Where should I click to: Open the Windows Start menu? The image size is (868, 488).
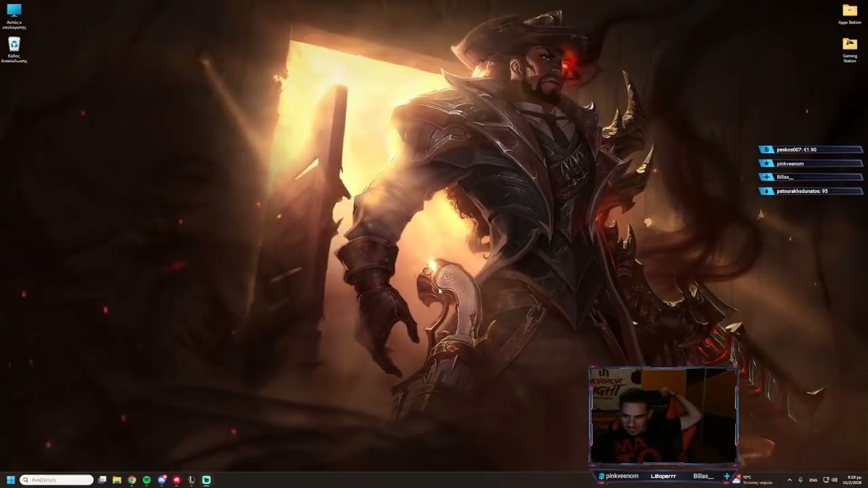point(11,480)
